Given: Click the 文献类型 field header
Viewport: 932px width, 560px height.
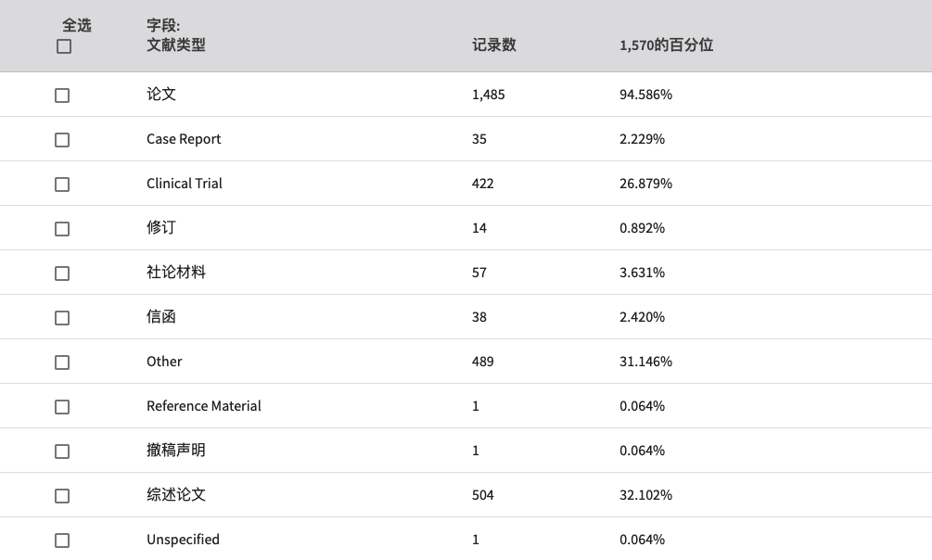Looking at the screenshot, I should tap(176, 45).
